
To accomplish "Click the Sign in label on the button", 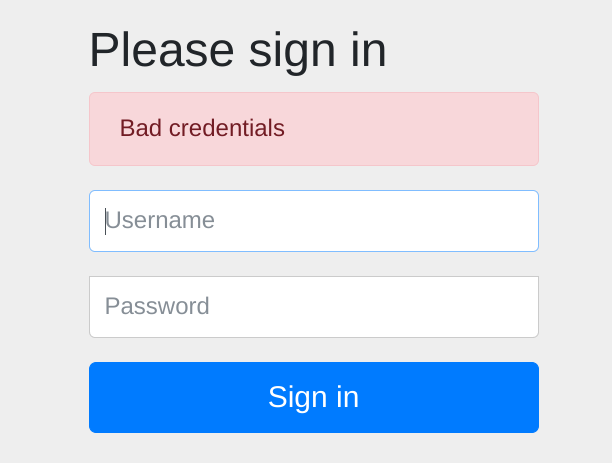I will [x=313, y=397].
